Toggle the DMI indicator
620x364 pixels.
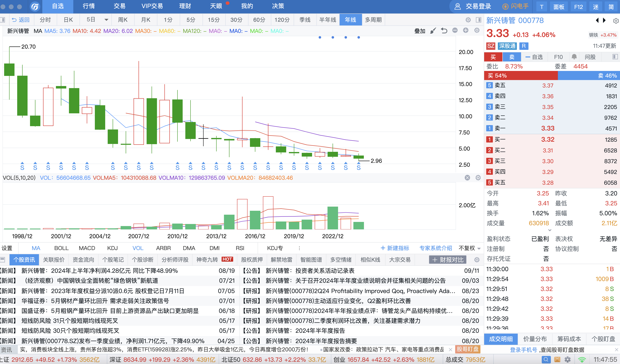coord(214,248)
